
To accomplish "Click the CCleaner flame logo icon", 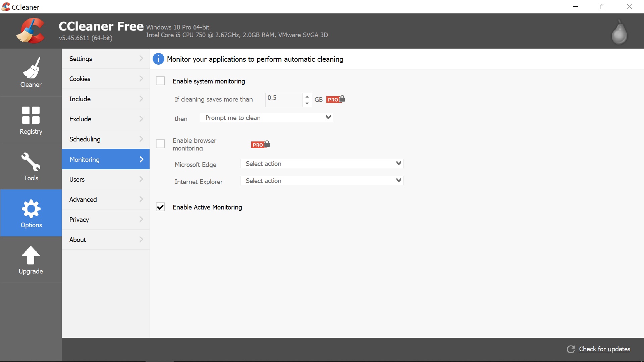I will point(30,31).
